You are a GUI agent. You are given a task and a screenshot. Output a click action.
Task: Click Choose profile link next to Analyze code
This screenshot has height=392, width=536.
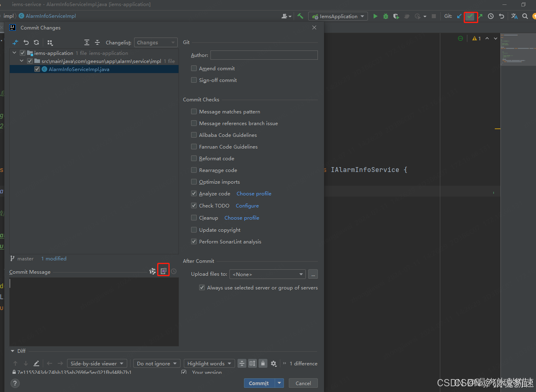[254, 193]
